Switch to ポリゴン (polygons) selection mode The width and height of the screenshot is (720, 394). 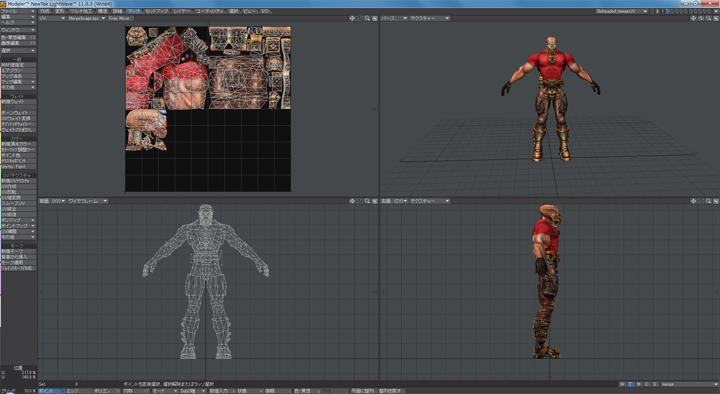click(x=107, y=391)
